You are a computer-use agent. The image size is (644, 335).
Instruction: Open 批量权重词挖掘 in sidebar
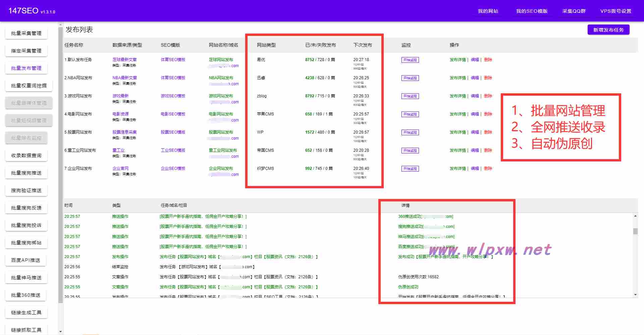pyautogui.click(x=29, y=86)
